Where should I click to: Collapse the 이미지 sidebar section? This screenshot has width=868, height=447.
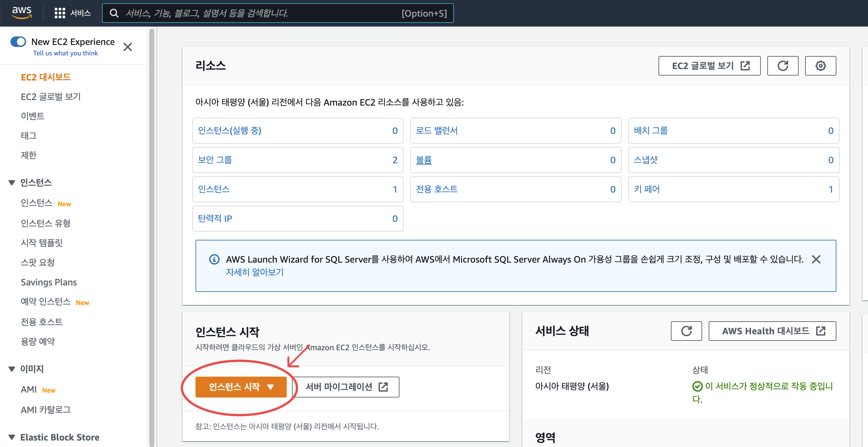pos(12,369)
